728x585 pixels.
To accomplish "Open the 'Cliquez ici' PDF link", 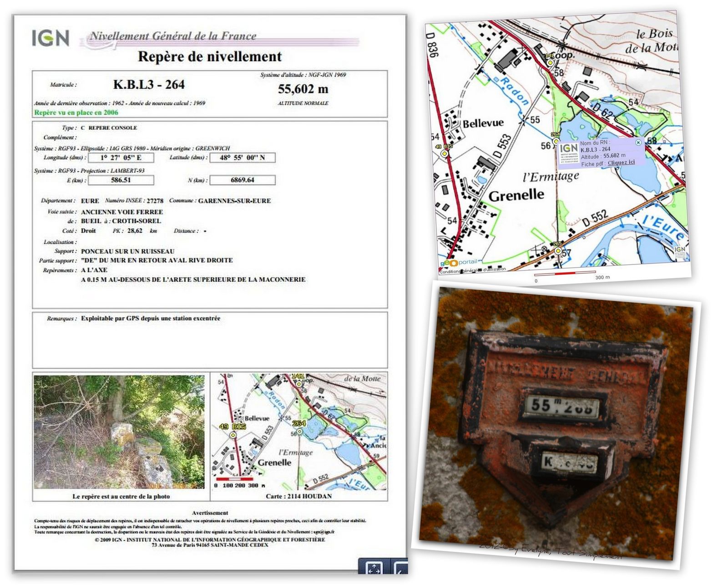I will (621, 163).
